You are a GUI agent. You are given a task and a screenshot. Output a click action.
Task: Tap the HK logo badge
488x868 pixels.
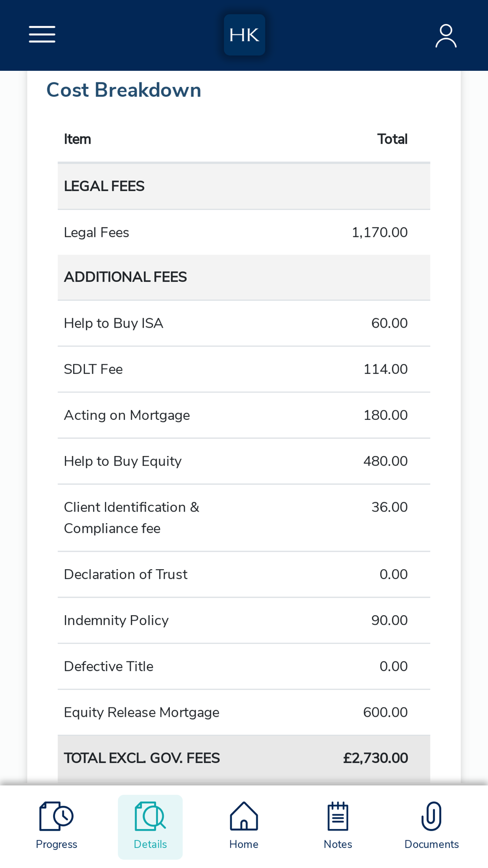click(x=244, y=35)
